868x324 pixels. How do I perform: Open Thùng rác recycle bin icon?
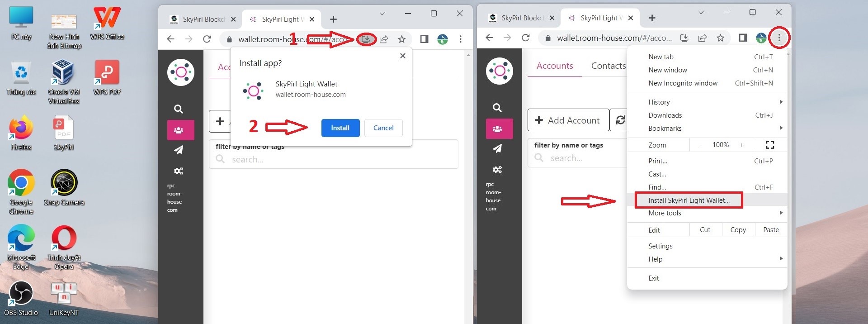pos(21,79)
